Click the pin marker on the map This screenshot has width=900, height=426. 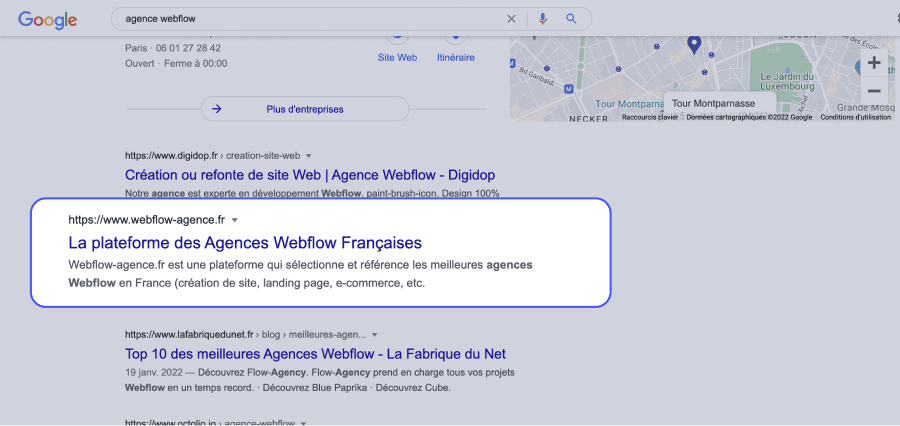pyautogui.click(x=695, y=44)
